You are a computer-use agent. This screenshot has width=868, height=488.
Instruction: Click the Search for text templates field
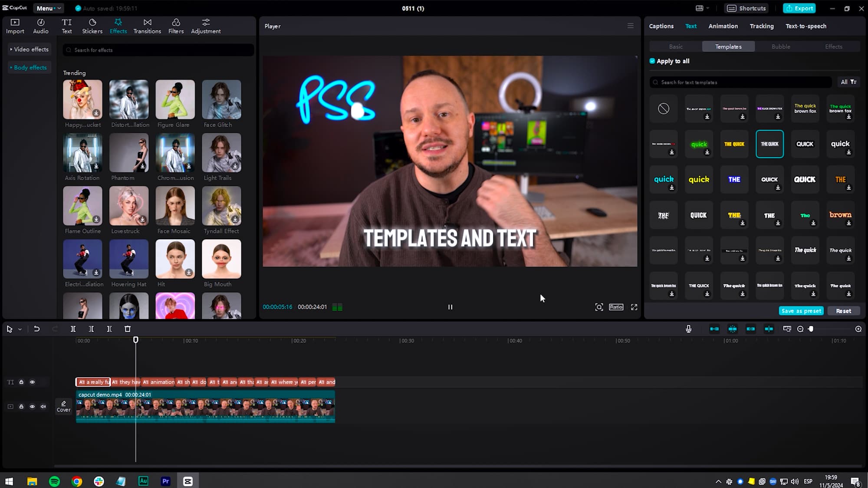click(x=741, y=82)
